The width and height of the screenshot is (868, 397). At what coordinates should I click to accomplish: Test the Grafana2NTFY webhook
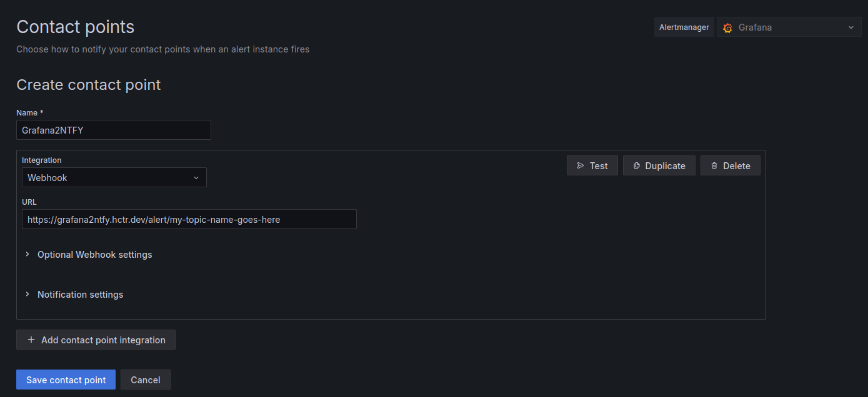pyautogui.click(x=592, y=165)
